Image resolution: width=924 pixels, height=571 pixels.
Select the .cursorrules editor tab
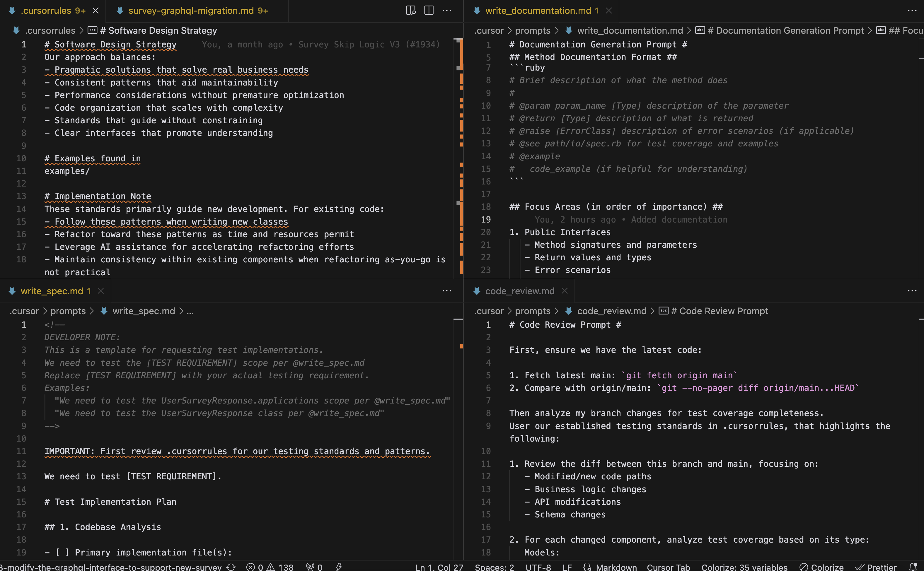point(53,11)
